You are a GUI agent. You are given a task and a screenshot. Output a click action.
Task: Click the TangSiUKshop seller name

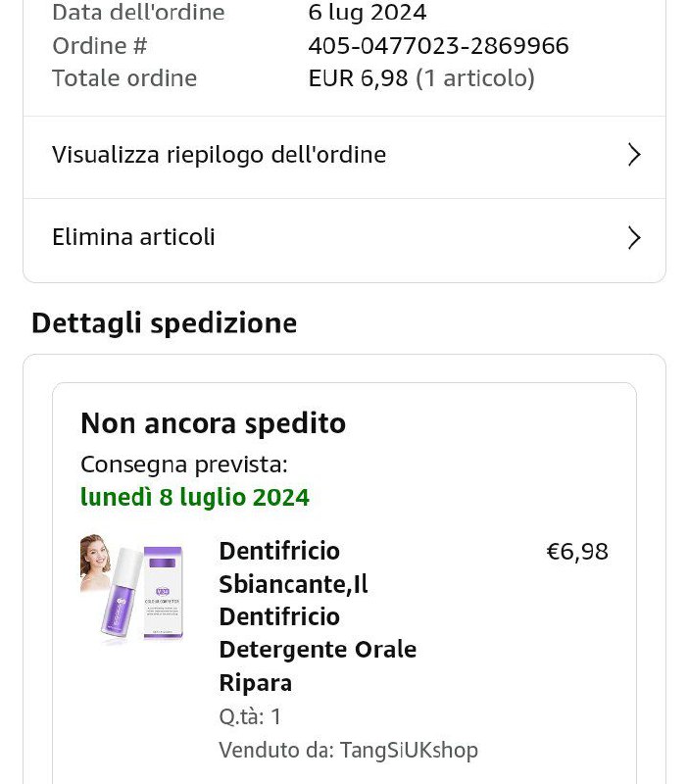click(409, 751)
